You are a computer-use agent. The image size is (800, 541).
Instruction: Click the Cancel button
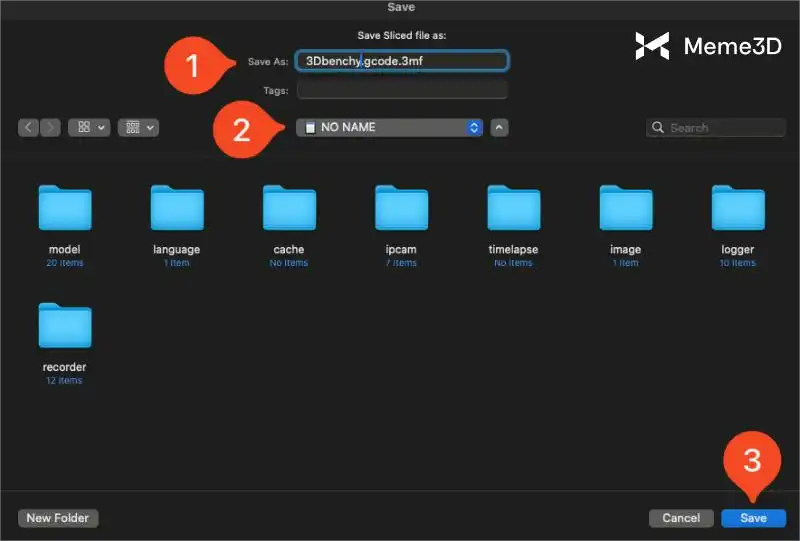click(681, 518)
